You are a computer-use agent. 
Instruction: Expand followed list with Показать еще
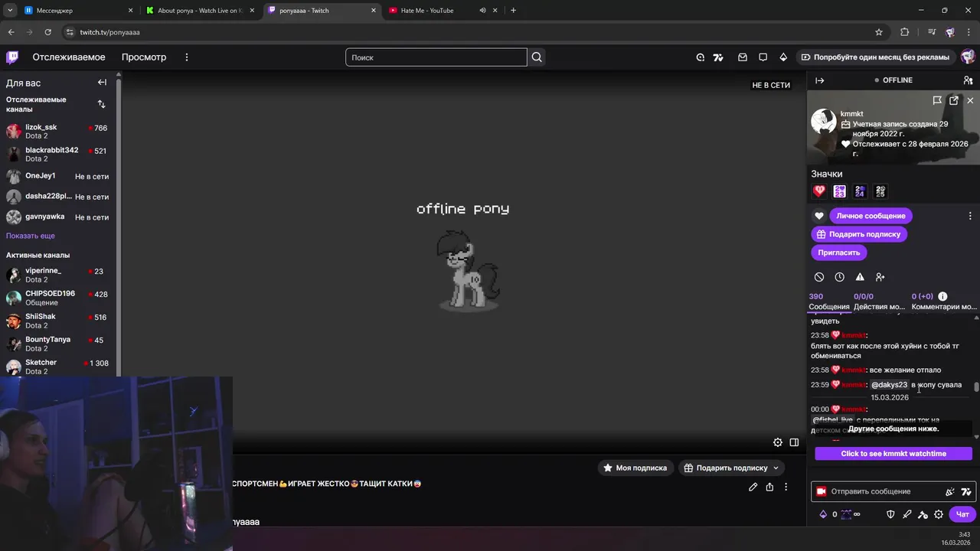pyautogui.click(x=31, y=236)
